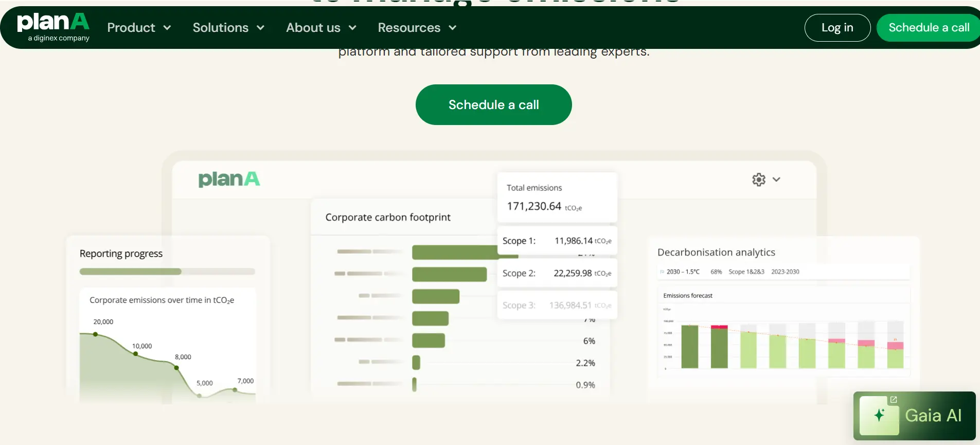
Task: Click the Log in button
Action: [838, 28]
